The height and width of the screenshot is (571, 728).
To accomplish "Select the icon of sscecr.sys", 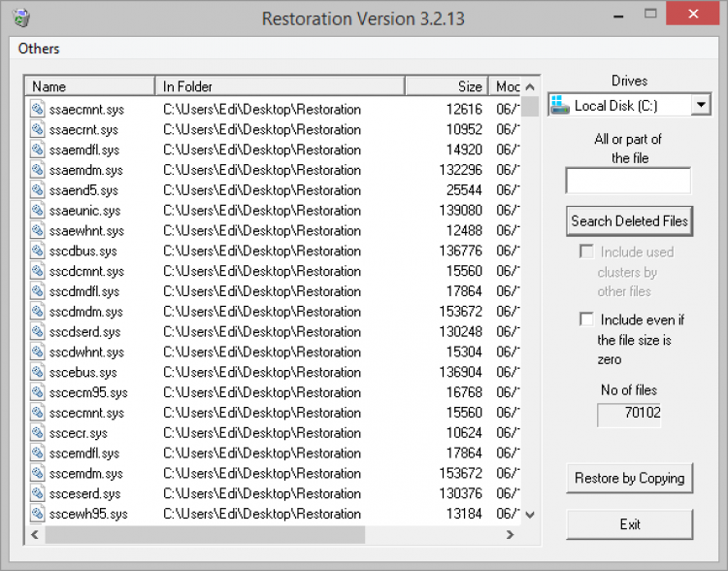I will 38,432.
